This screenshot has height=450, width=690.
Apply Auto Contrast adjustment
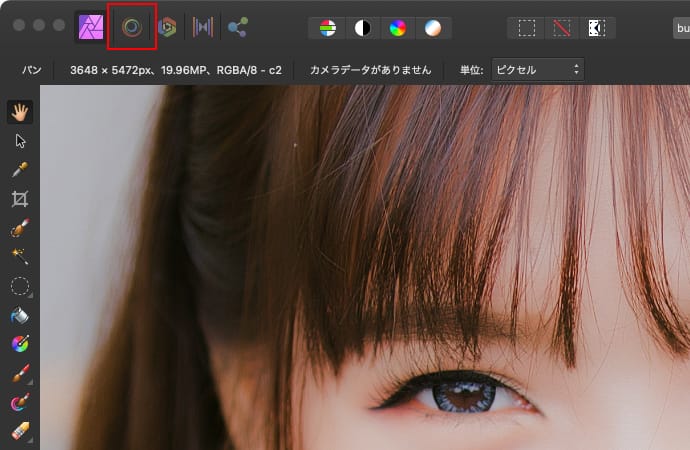click(x=362, y=28)
